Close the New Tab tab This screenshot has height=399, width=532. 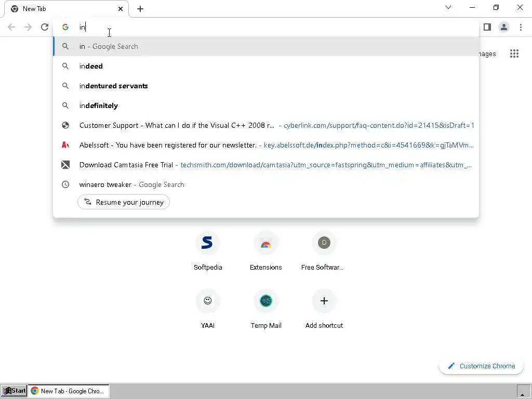tap(121, 9)
